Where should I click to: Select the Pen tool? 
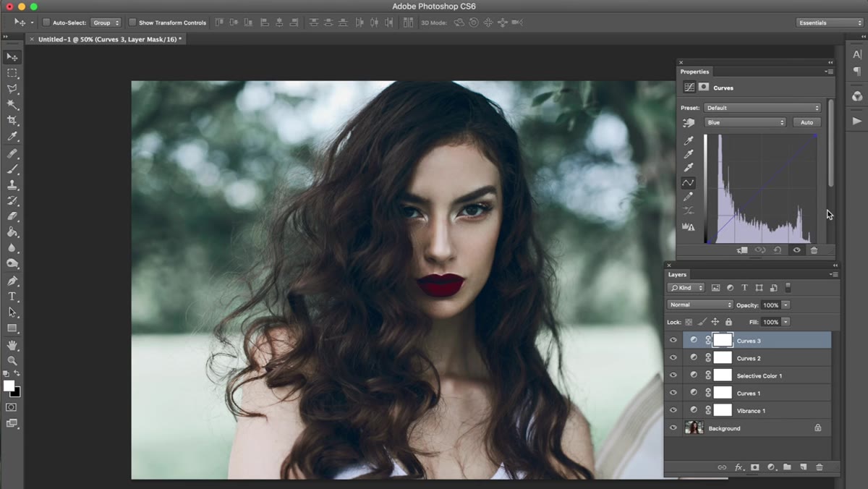tap(12, 281)
